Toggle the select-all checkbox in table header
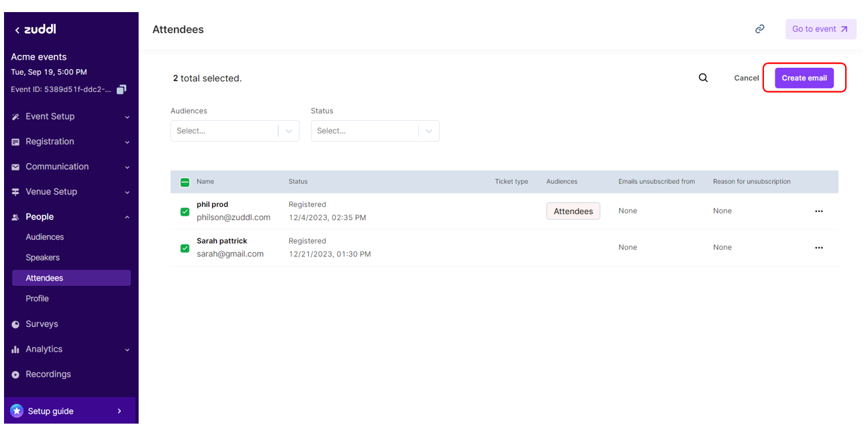The width and height of the screenshot is (868, 431). point(185,181)
